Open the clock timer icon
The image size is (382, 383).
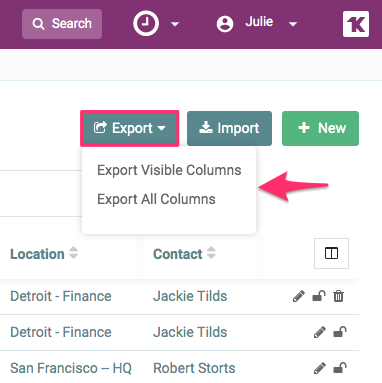[x=146, y=24]
